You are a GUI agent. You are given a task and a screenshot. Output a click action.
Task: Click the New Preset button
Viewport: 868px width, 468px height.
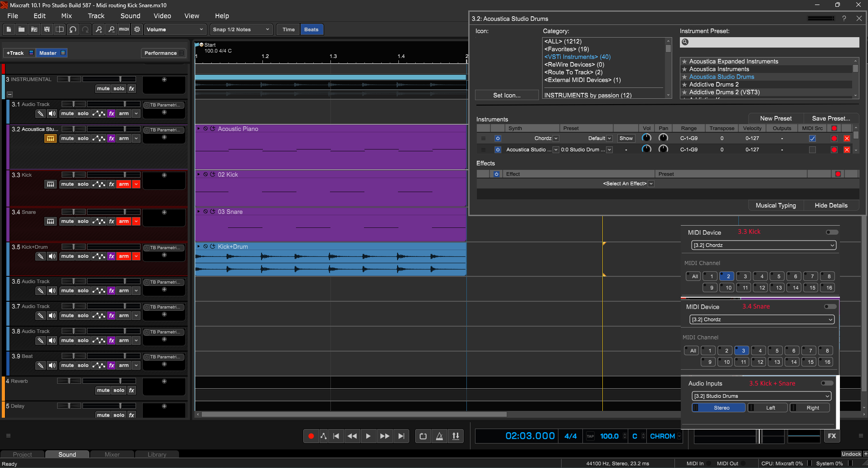point(776,118)
